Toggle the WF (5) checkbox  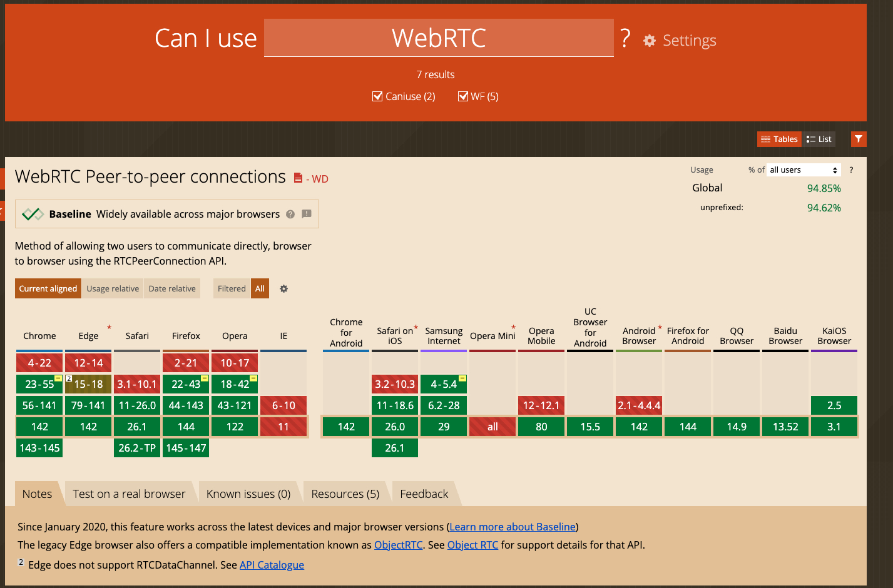tap(463, 96)
